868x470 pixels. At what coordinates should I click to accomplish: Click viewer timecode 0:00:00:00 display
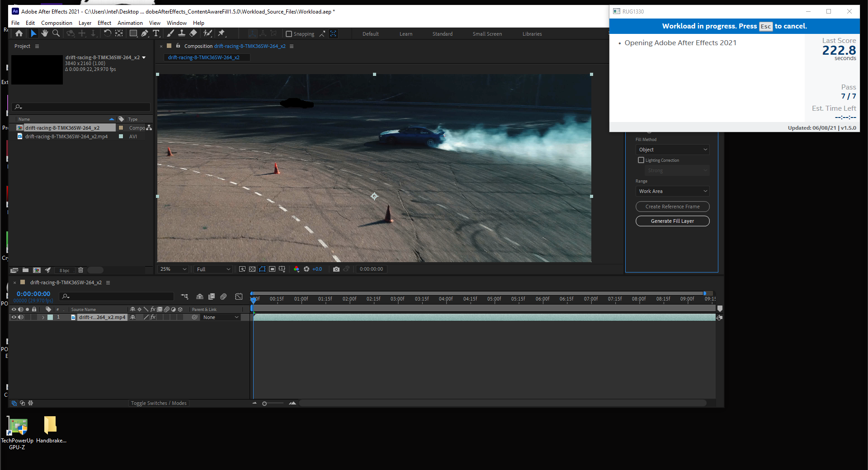click(371, 269)
